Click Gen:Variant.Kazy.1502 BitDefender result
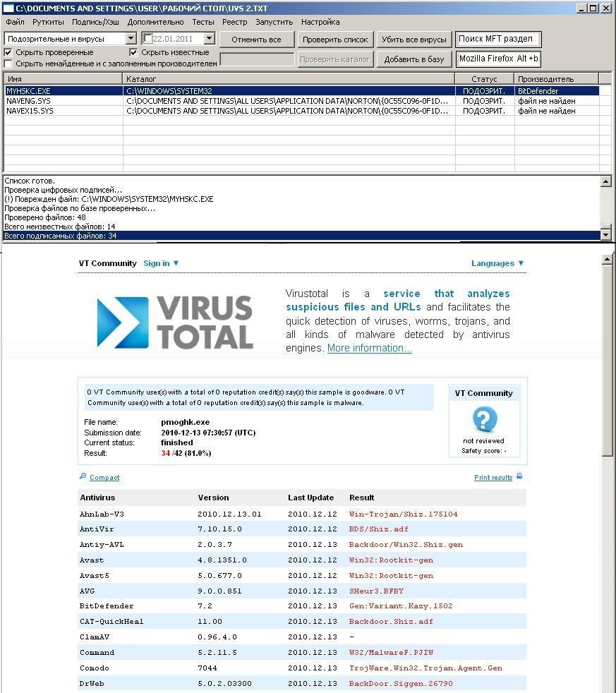The height and width of the screenshot is (693, 616). click(401, 606)
